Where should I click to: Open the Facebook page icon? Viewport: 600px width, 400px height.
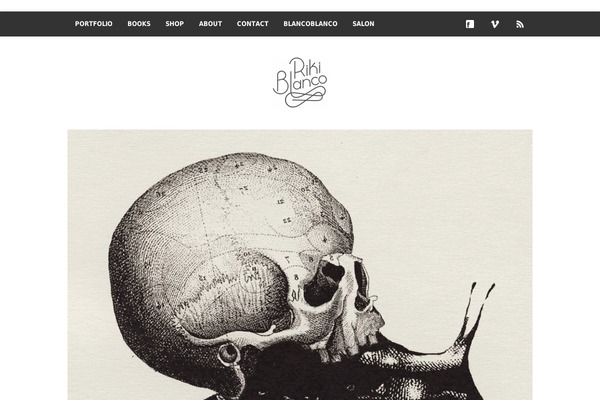point(470,24)
